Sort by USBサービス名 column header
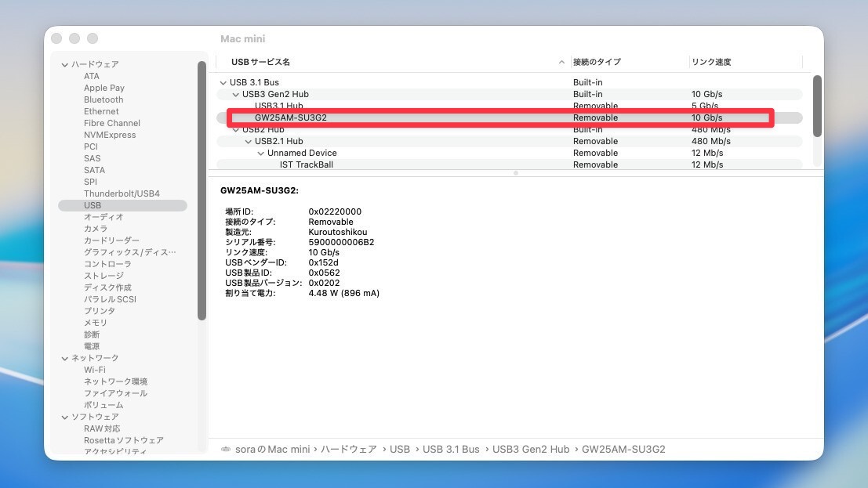The width and height of the screenshot is (868, 488). point(261,62)
